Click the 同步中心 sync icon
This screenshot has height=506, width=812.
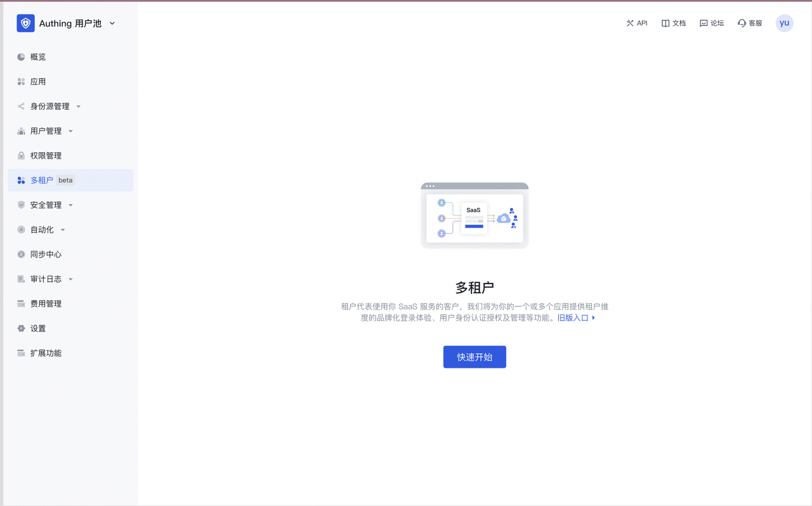(x=21, y=254)
